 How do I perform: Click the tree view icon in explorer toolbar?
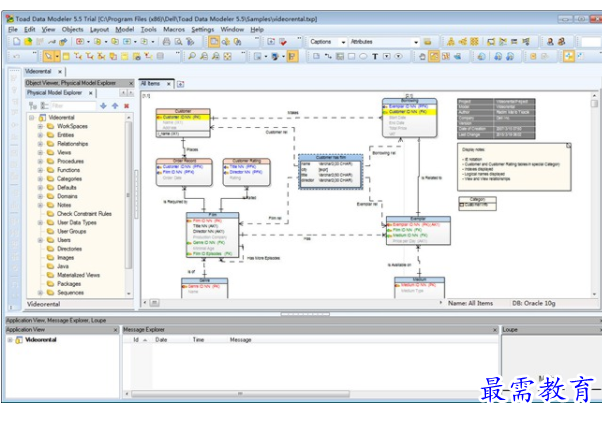coord(33,106)
